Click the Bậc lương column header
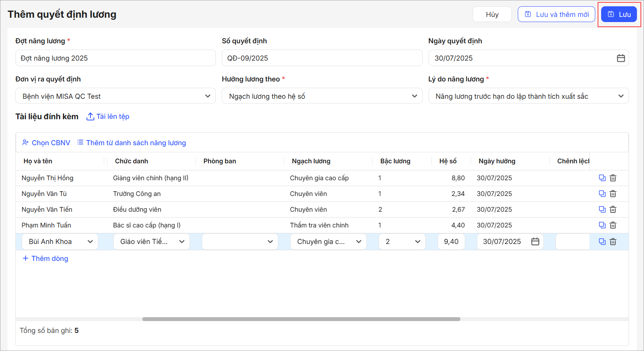 (395, 161)
